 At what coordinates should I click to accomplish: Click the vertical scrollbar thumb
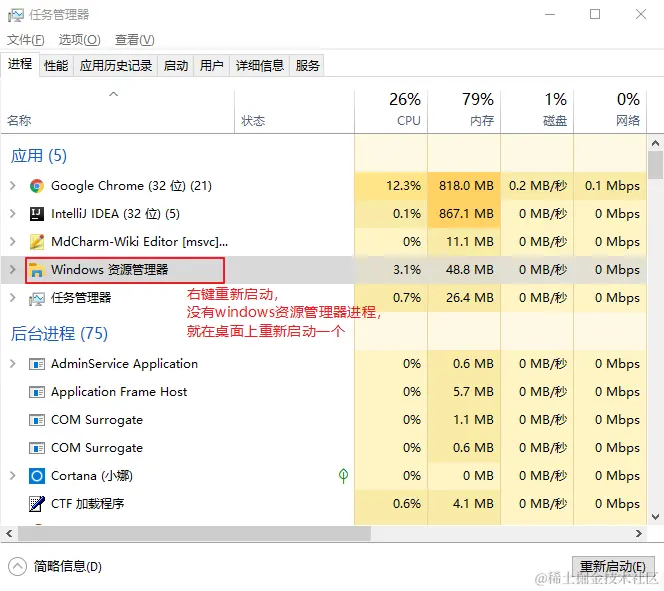(655, 165)
